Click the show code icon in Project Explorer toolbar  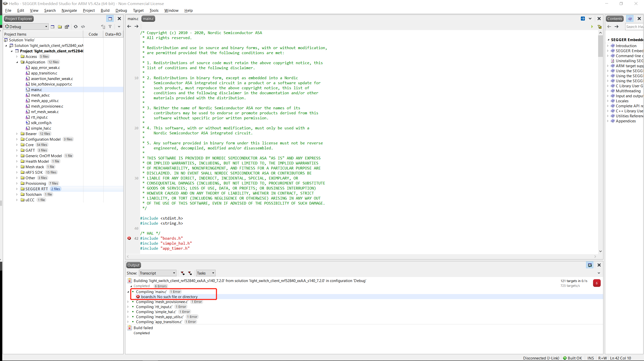83,27
